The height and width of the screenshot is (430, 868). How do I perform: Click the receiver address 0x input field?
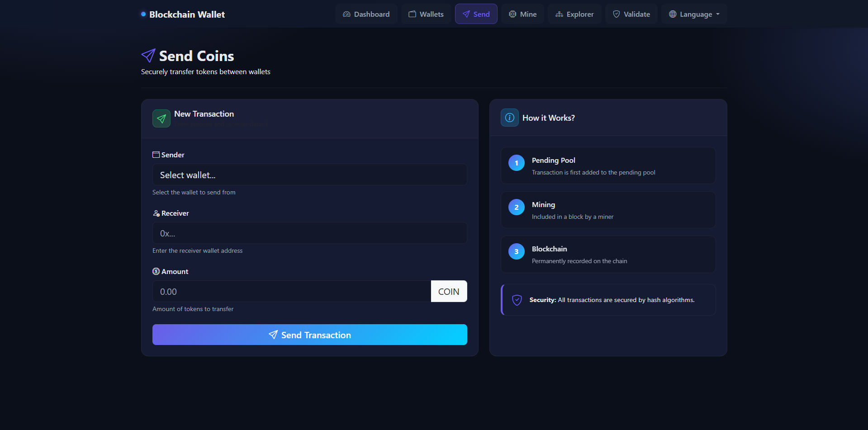309,233
